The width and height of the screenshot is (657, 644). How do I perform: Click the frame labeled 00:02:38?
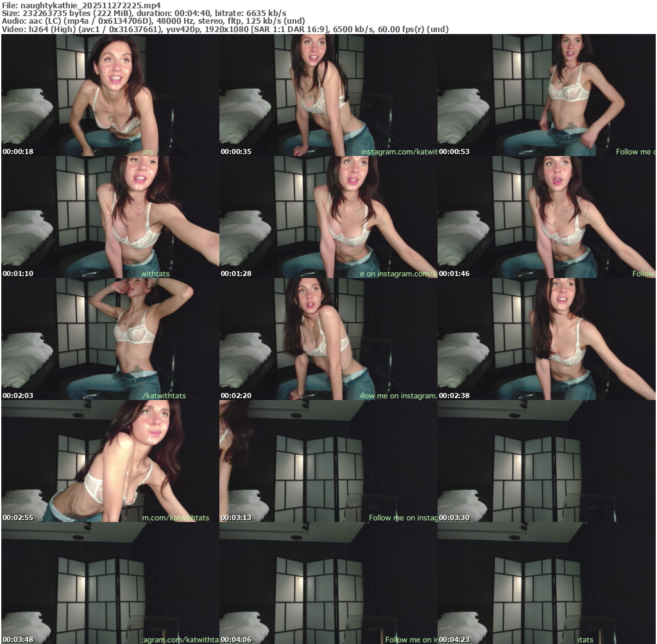546,339
